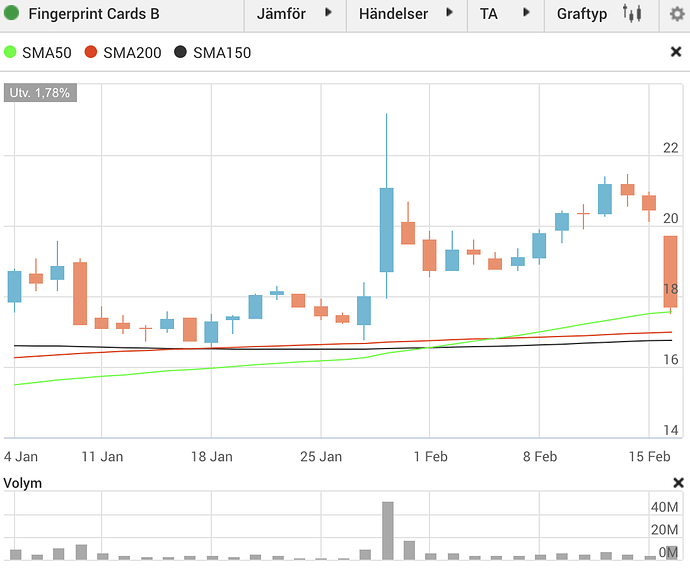Close the SMA indicator legend row
Viewport: 690px width, 571px height.
(x=676, y=52)
